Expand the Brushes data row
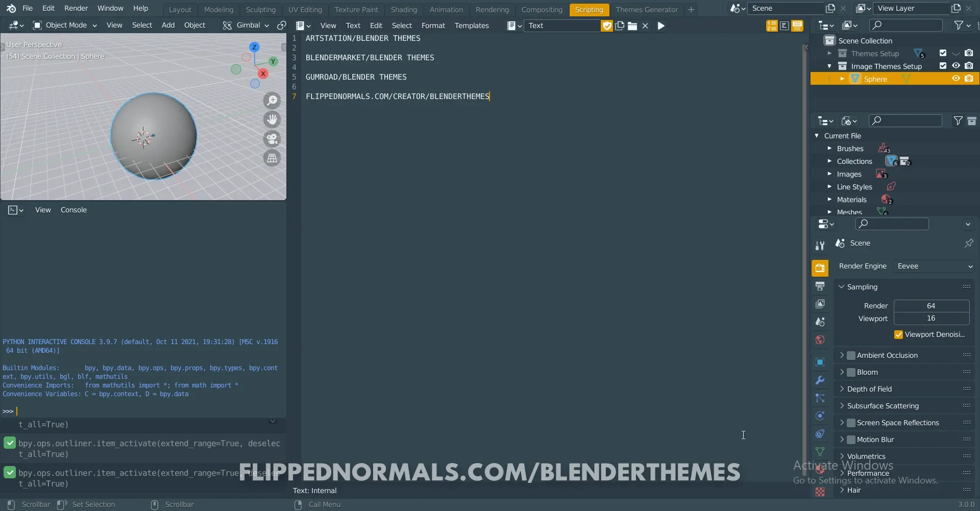 [x=829, y=149]
